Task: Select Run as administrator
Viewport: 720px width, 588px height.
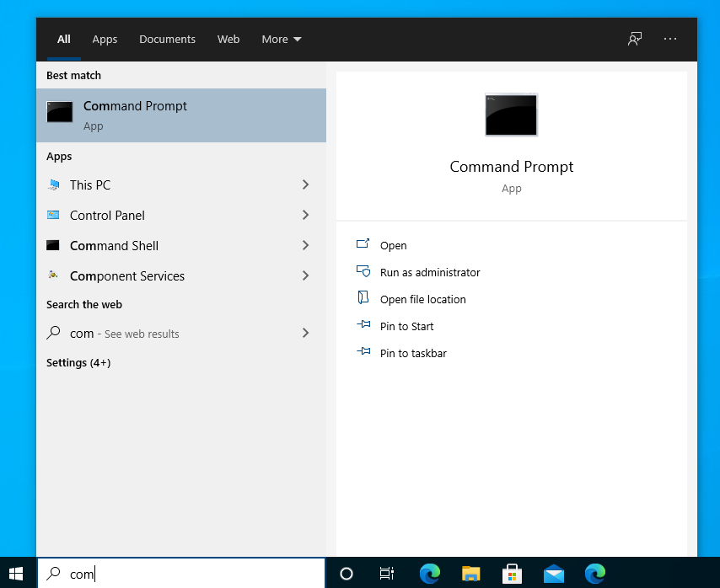Action: [429, 272]
